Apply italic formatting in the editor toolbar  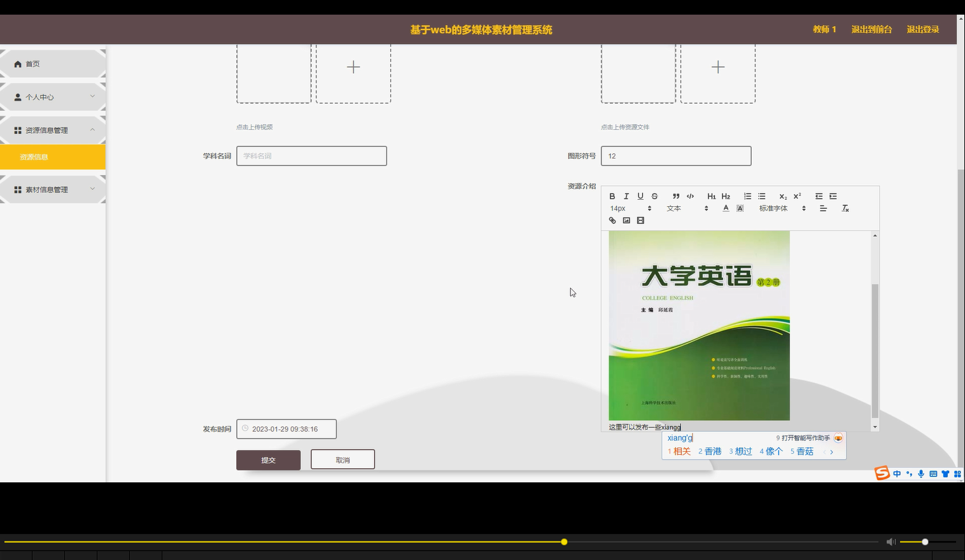tap(626, 196)
